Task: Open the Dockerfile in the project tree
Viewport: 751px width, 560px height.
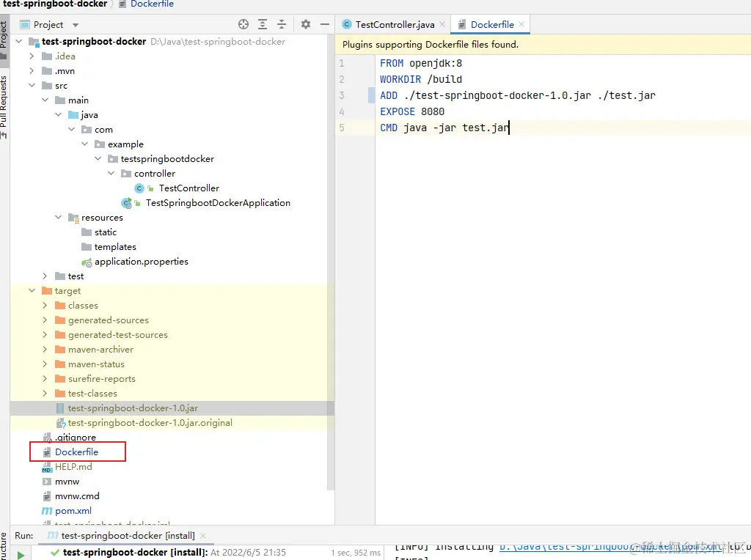Action: pos(76,452)
